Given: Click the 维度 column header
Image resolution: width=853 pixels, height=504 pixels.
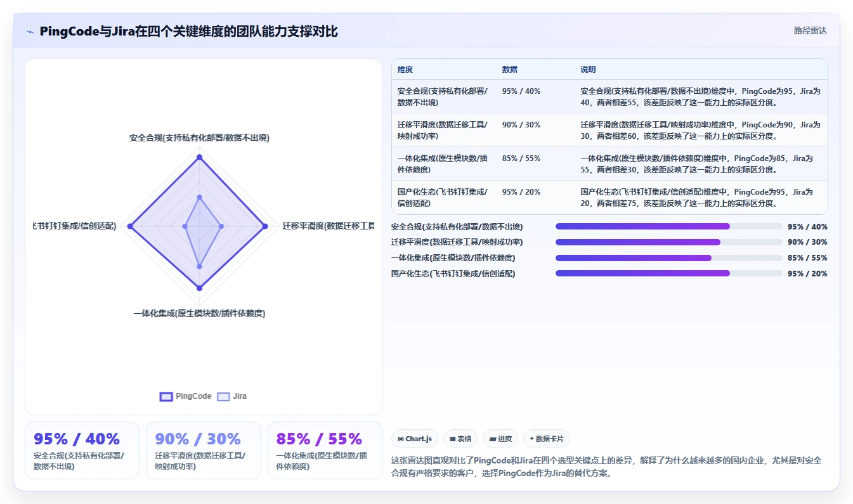Looking at the screenshot, I should pyautogui.click(x=405, y=70).
